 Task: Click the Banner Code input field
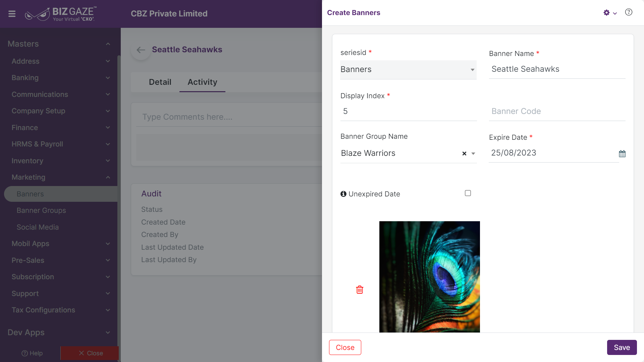click(x=557, y=111)
